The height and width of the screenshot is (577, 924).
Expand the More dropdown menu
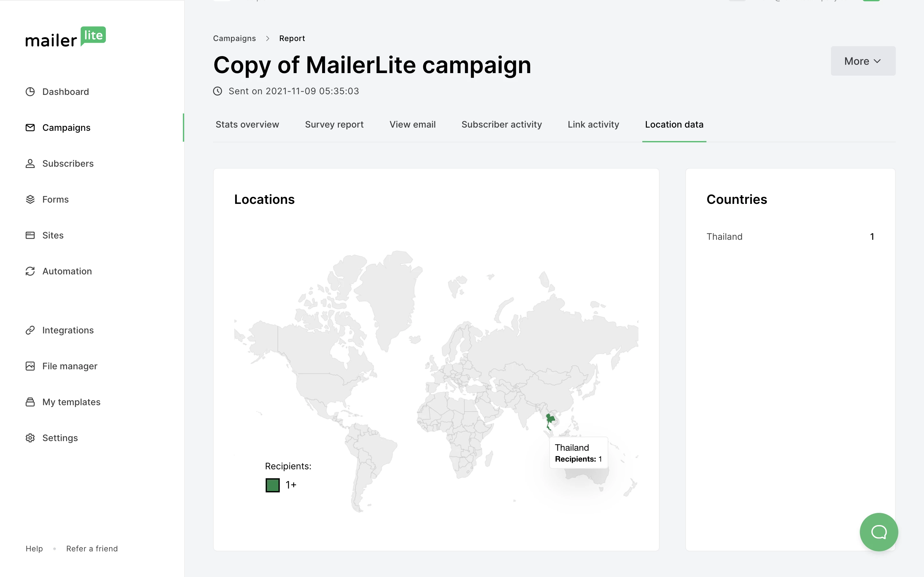[862, 61]
